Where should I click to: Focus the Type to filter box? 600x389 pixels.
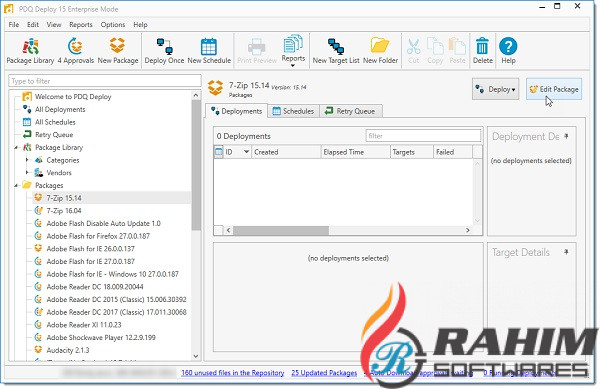pyautogui.click(x=104, y=81)
